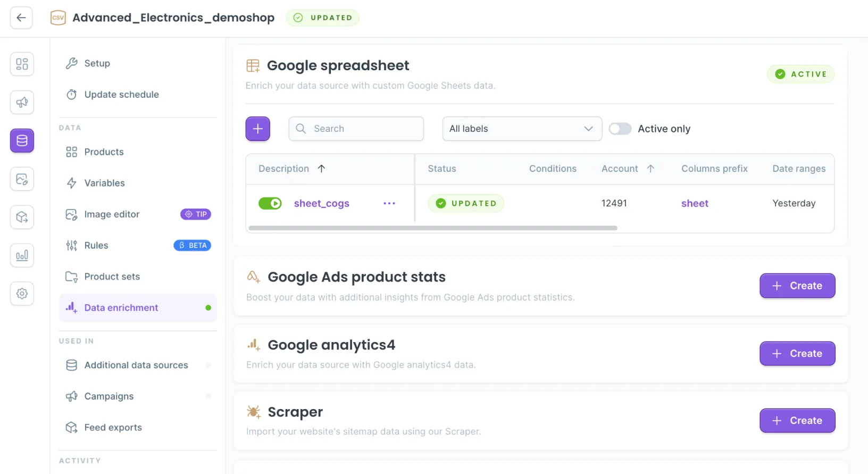Click the Advanced_Electronics_demoshop title
This screenshot has height=474, width=868.
[x=173, y=18]
